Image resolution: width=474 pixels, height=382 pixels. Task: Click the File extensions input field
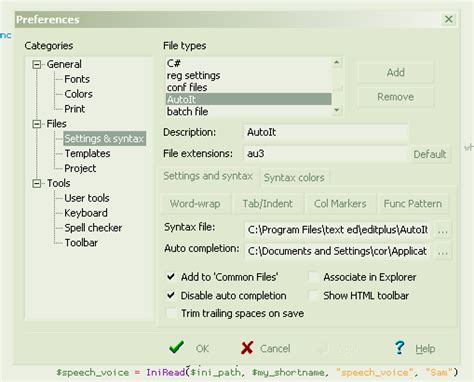(326, 154)
